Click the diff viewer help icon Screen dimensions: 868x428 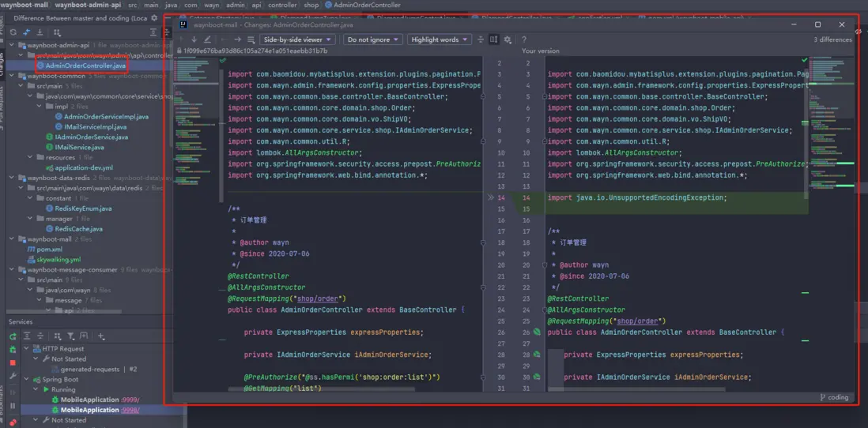pos(523,39)
